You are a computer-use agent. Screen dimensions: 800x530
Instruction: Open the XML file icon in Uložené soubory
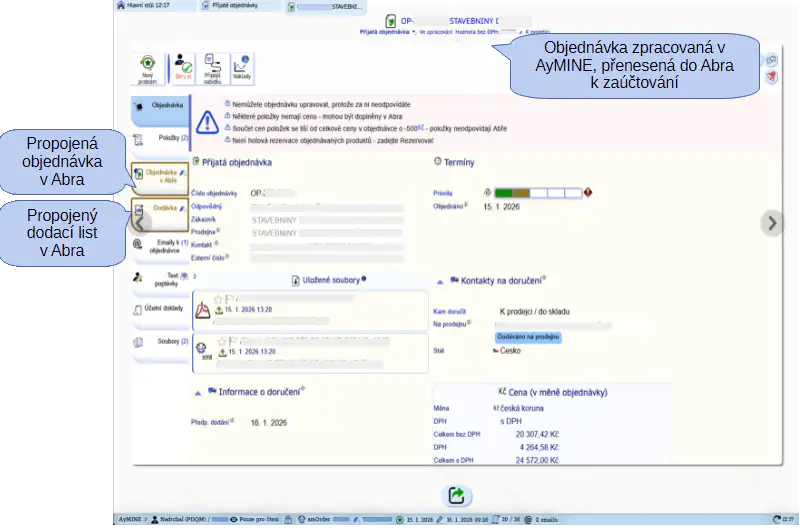[x=203, y=350]
